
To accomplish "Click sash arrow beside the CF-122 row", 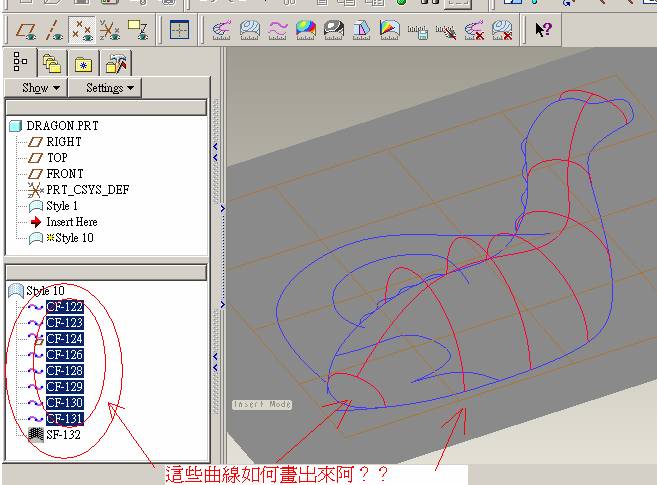I will (222, 304).
